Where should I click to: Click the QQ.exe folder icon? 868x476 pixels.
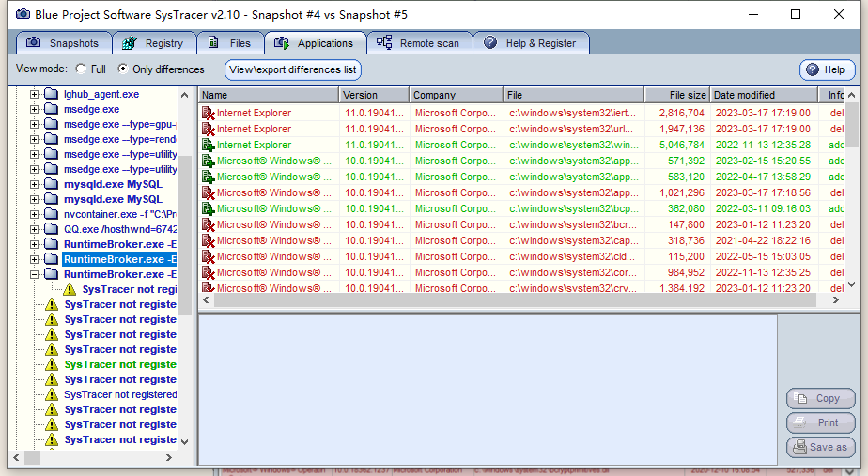tap(51, 228)
